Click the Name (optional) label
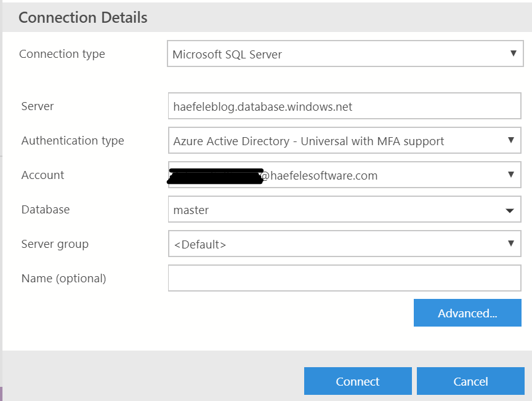 pos(63,279)
